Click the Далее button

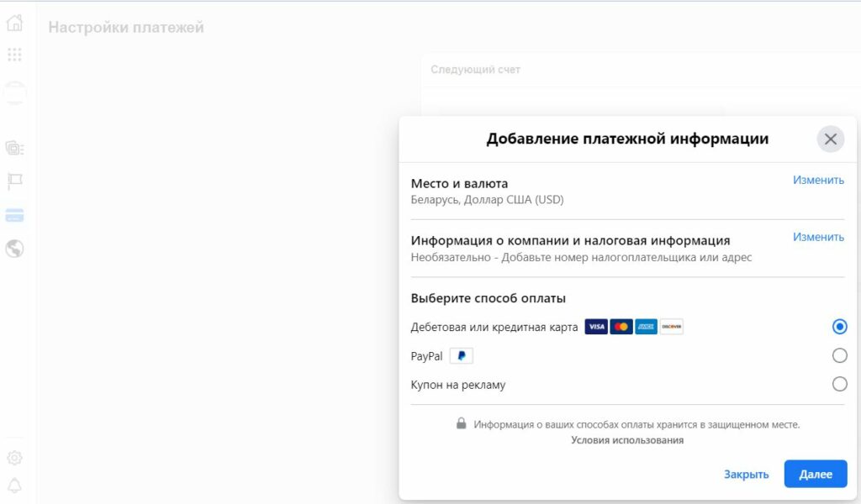pos(816,474)
